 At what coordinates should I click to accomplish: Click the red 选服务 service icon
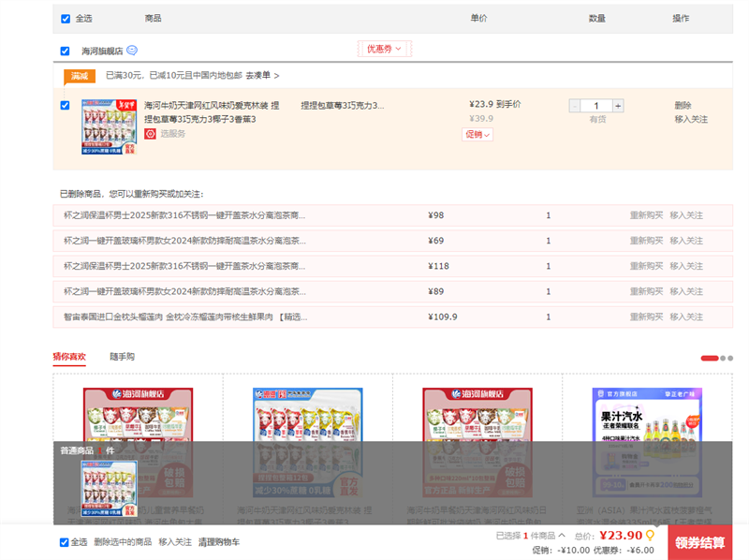[150, 134]
